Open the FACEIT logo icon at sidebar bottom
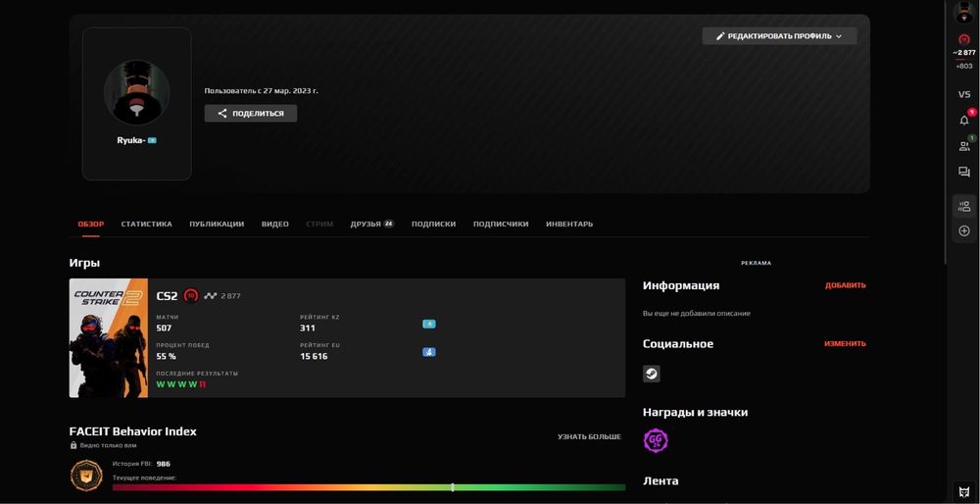The width and height of the screenshot is (980, 504). [964, 490]
